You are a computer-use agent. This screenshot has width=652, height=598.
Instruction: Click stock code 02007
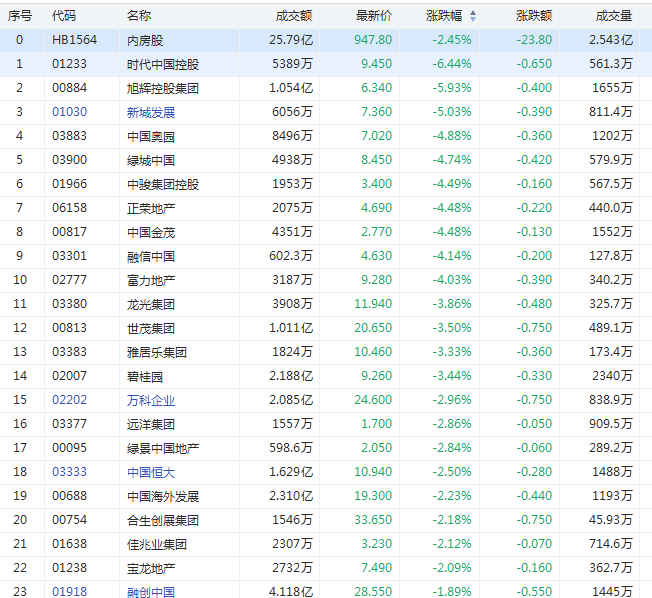pos(69,376)
